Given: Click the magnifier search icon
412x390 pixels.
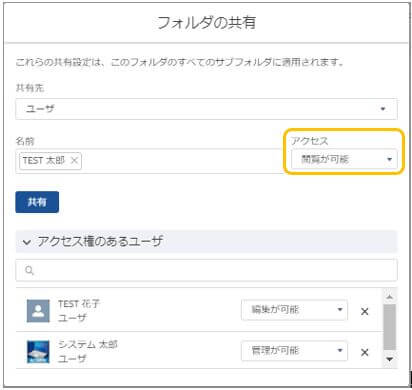Looking at the screenshot, I should pos(29,270).
